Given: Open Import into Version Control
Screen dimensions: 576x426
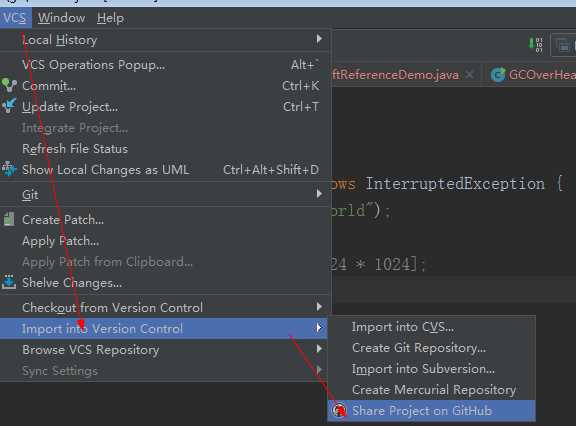Looking at the screenshot, I should point(164,328).
